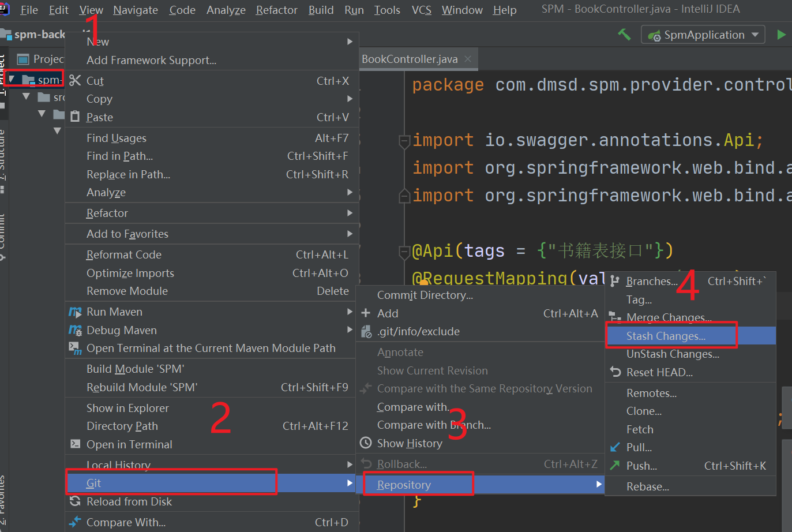792x532 pixels.
Task: Select Remotes...
Action: [x=690, y=393]
